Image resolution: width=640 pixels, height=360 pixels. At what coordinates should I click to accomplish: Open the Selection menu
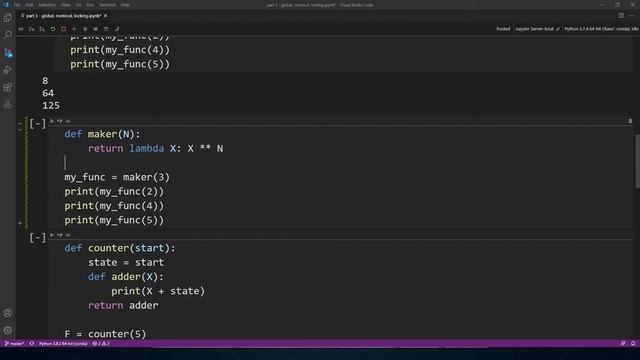[47, 5]
